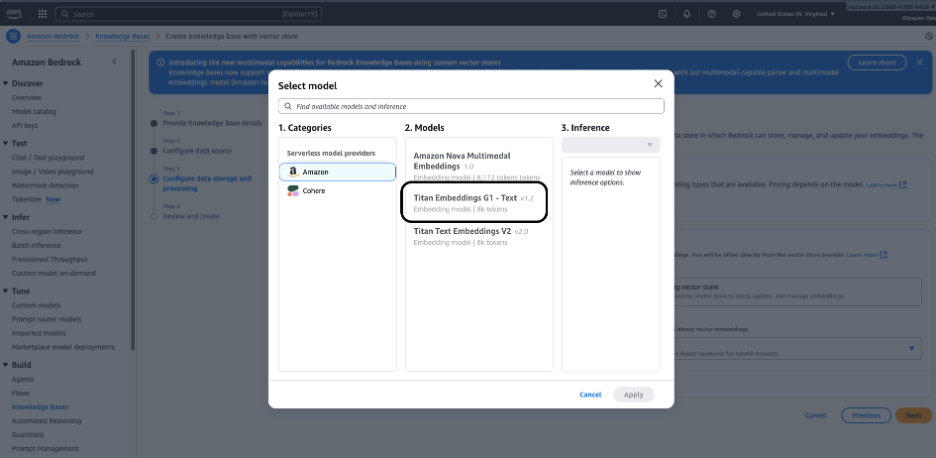The image size is (936, 458).
Task: Click the page Cancel link beside Previous
Action: click(815, 415)
